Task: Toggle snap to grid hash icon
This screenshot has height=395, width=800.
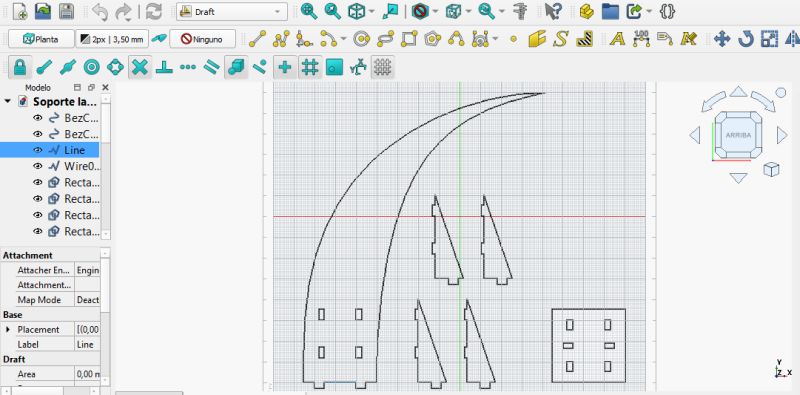Action: pyautogui.click(x=310, y=67)
